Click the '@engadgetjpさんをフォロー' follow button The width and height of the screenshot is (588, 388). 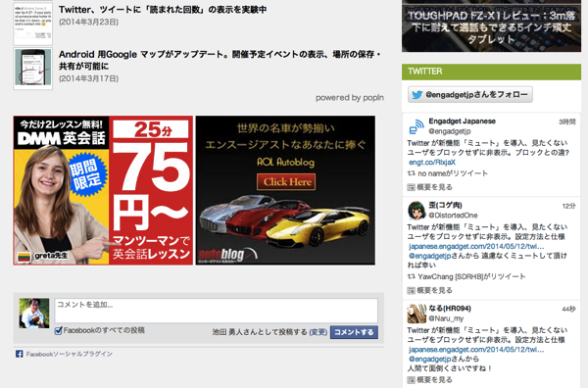pyautogui.click(x=470, y=94)
